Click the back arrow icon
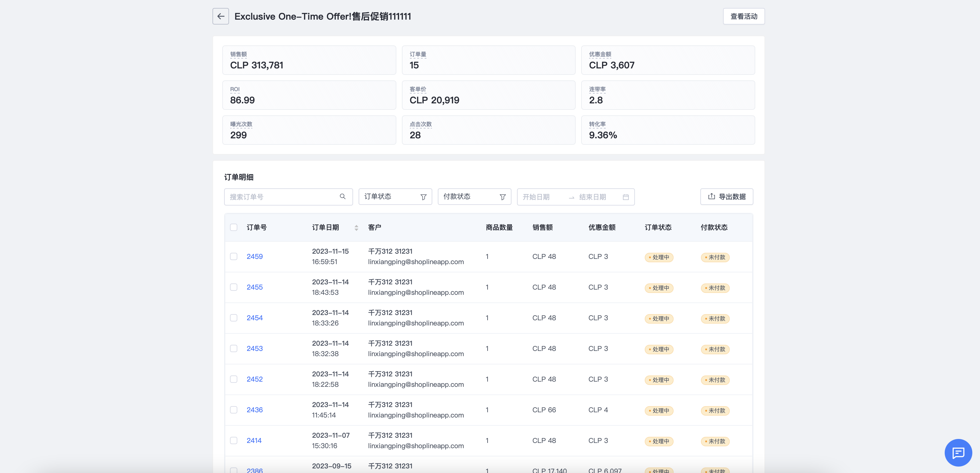 [x=221, y=16]
